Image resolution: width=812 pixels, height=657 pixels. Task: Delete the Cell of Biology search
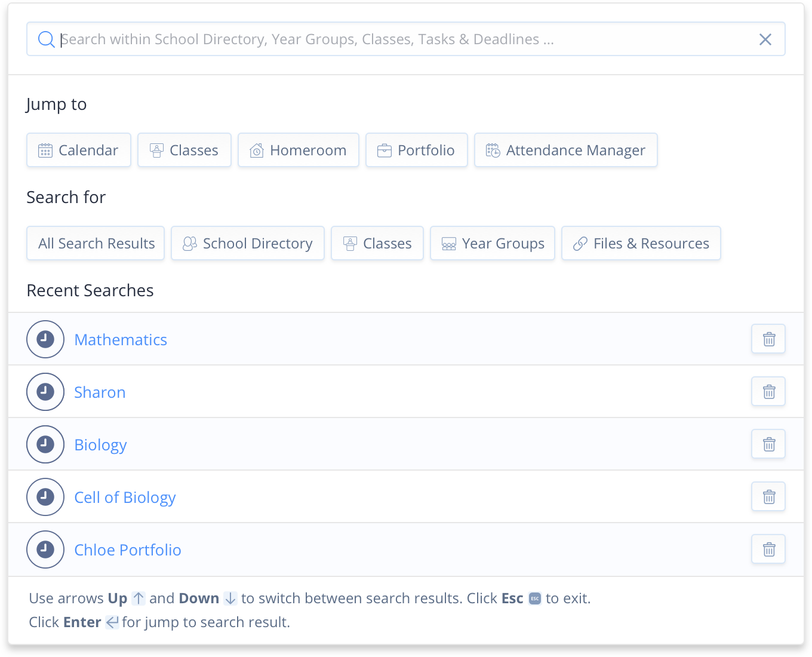(x=768, y=497)
